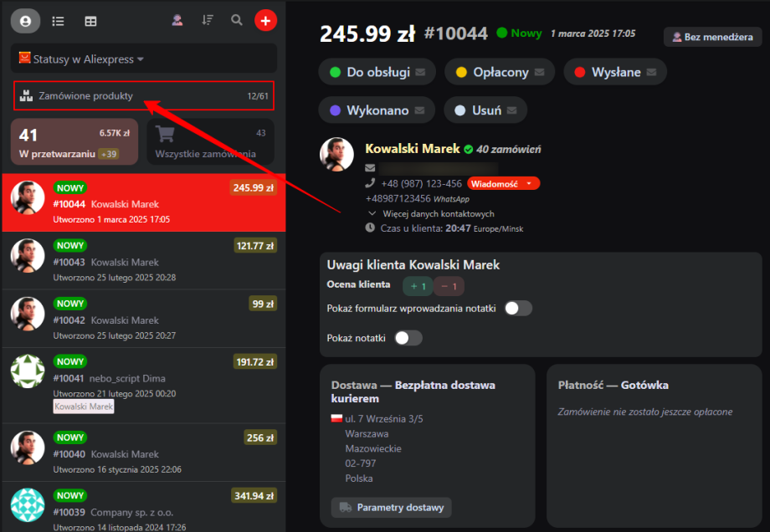This screenshot has width=770, height=532.
Task: Open the Wiadomość dropdown button
Action: point(503,183)
